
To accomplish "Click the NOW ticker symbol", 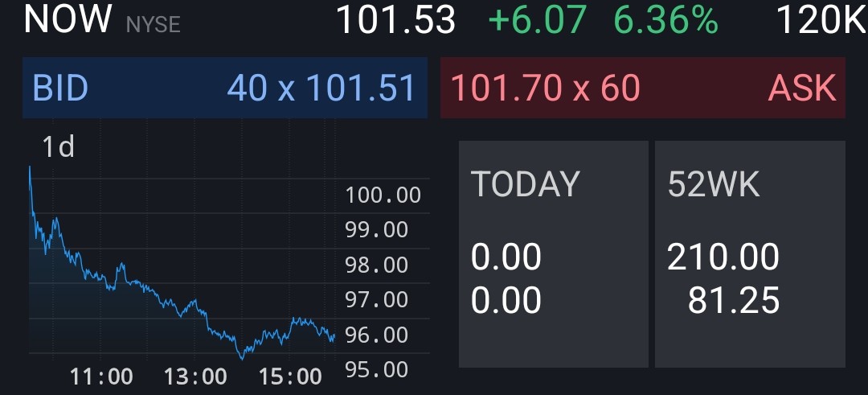I will 68,19.
